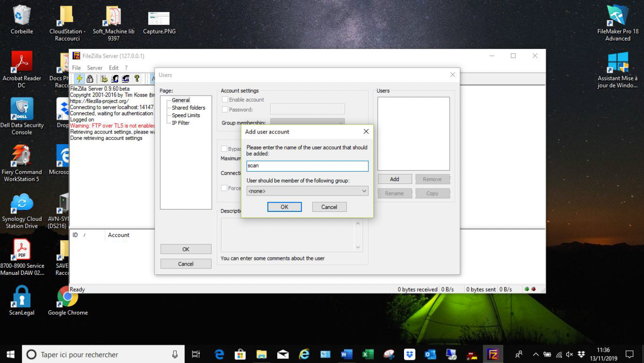The height and width of the screenshot is (363, 644).
Task: Click the lightning bolt connection toolbar icon
Action: [79, 79]
